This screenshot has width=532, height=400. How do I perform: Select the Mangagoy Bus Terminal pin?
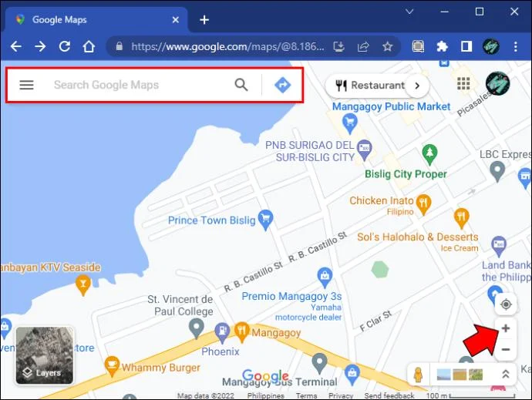(319, 363)
